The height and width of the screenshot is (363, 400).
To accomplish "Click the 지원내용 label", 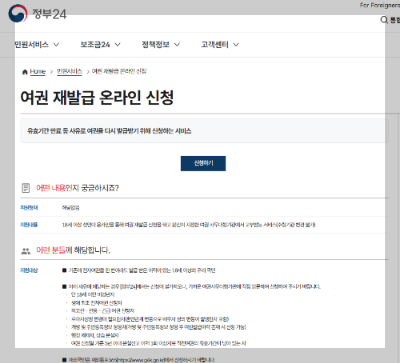I will coord(29,225).
